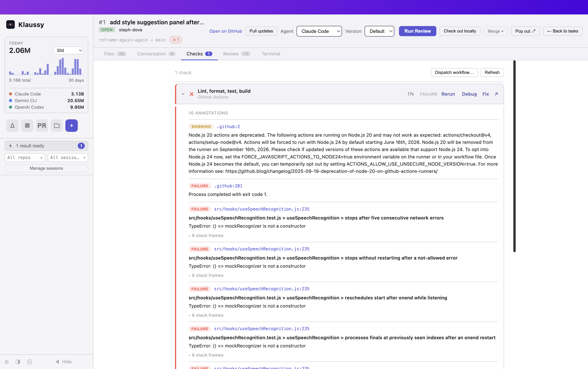Switch to the Review tab
This screenshot has width=588, height=369.
(237, 54)
